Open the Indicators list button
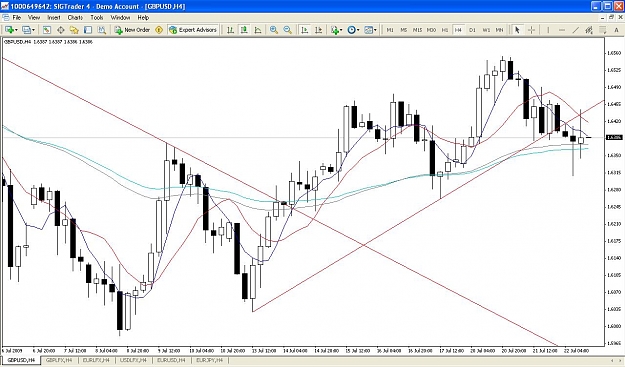This screenshot has height=367, width=625. click(334, 30)
